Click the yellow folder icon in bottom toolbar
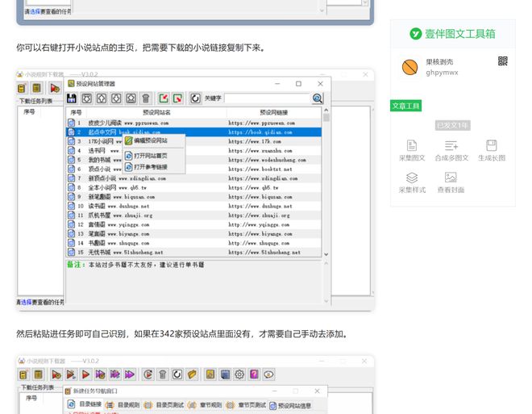The height and width of the screenshot is (414, 532). (192, 374)
